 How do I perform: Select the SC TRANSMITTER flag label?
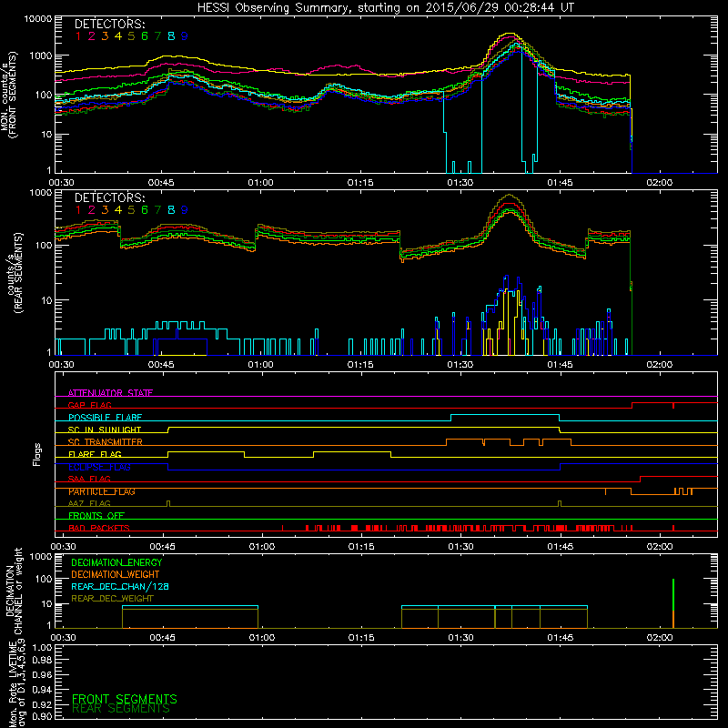click(106, 442)
